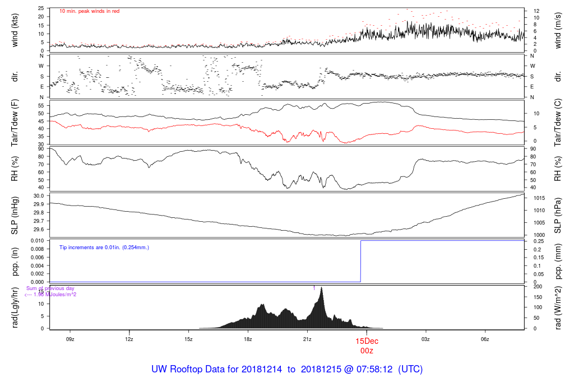Click the blue precipitation step rise
This screenshot has width=574, height=392.
coord(361,261)
